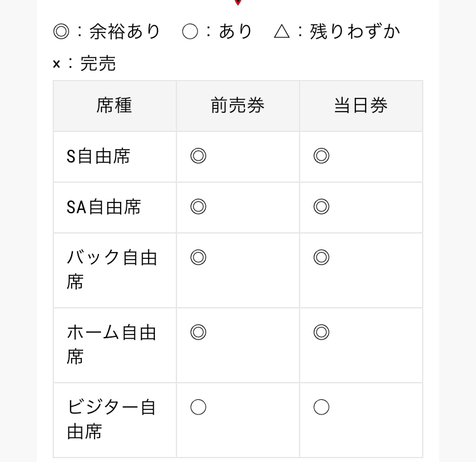
Task: Click the 当日券 column header
Action: click(x=360, y=105)
